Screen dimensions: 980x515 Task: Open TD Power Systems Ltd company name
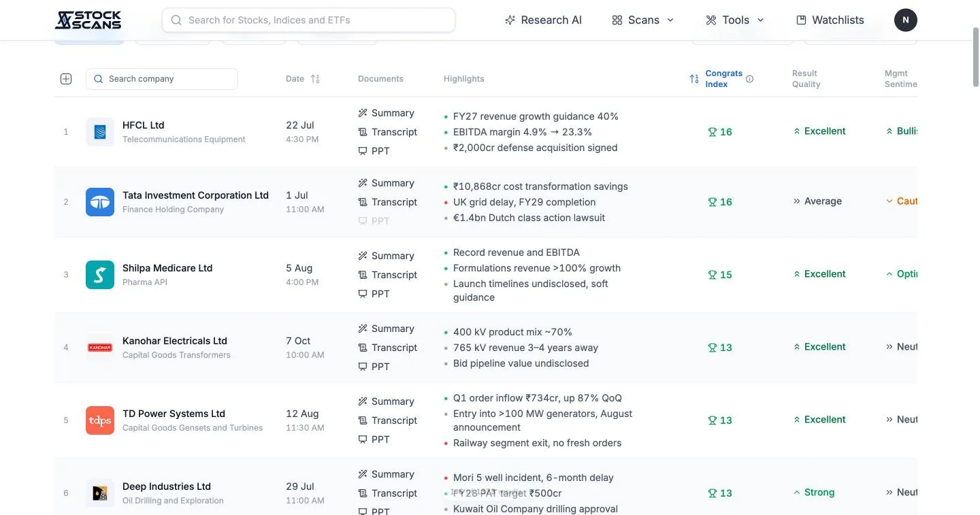pyautogui.click(x=174, y=414)
